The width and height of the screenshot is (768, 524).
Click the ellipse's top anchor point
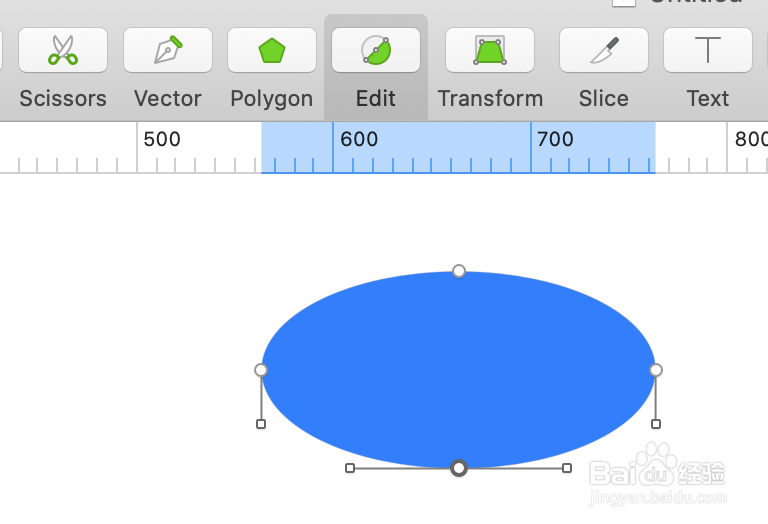(459, 271)
